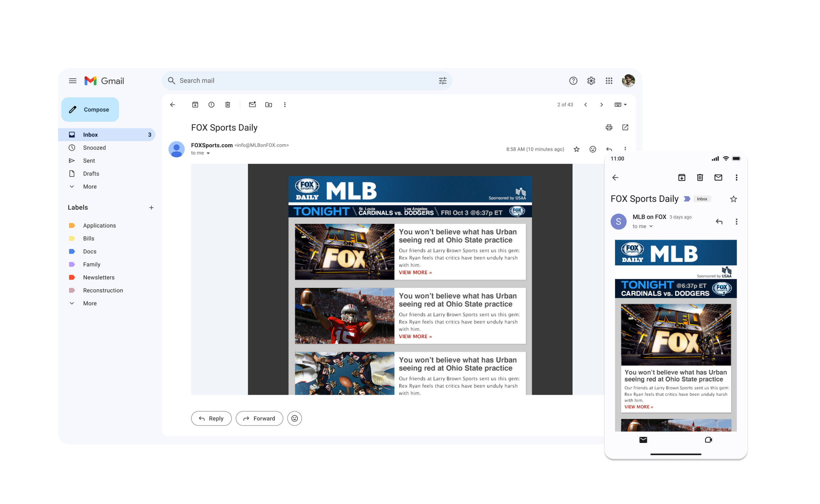Screen dimensions: 820x504
Task: Delete email using desktop trash icon
Action: click(x=228, y=105)
